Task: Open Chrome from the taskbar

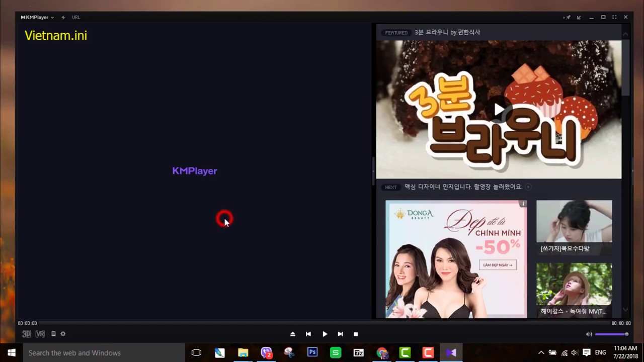Action: [382, 352]
